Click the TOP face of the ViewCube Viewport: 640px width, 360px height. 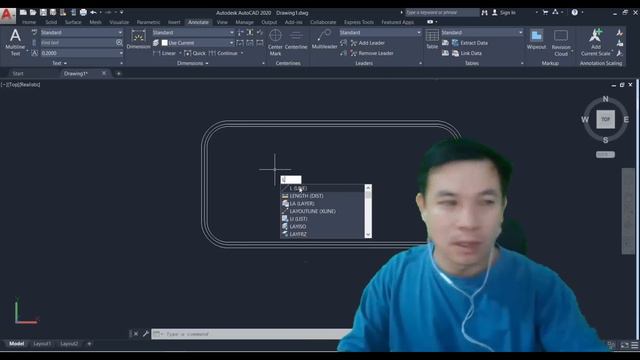tap(605, 120)
